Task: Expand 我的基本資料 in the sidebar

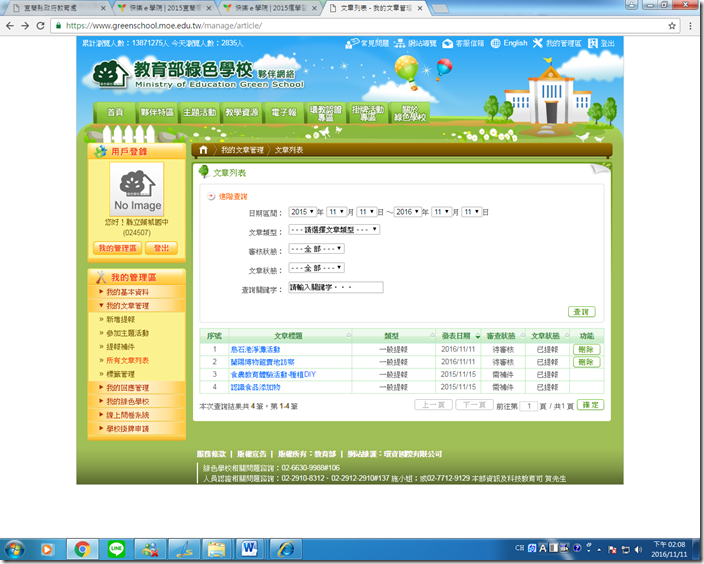Action: 127,292
